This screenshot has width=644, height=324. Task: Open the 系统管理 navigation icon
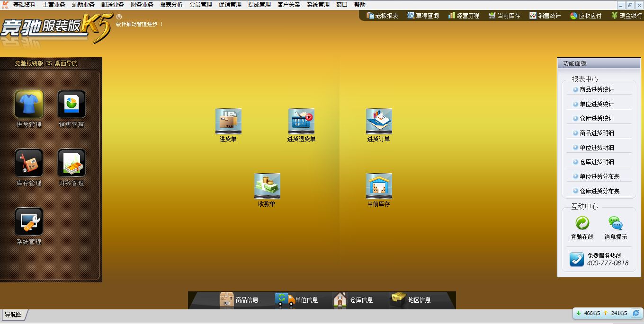29,221
